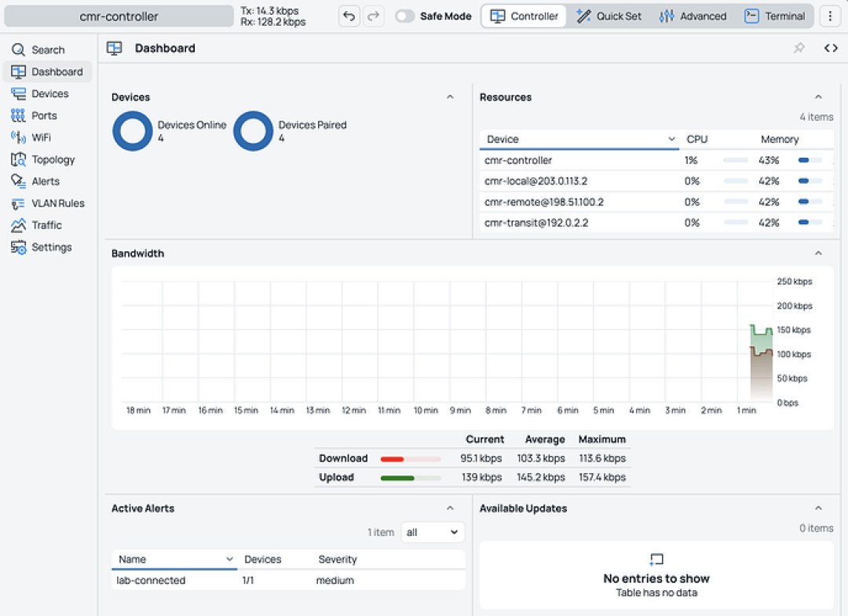848x616 pixels.
Task: Toggle the Safe Mode switch
Action: 404,16
